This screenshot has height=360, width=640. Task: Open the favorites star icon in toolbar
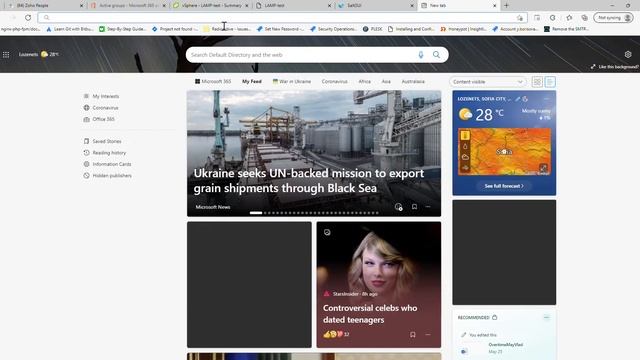pyautogui.click(x=569, y=18)
